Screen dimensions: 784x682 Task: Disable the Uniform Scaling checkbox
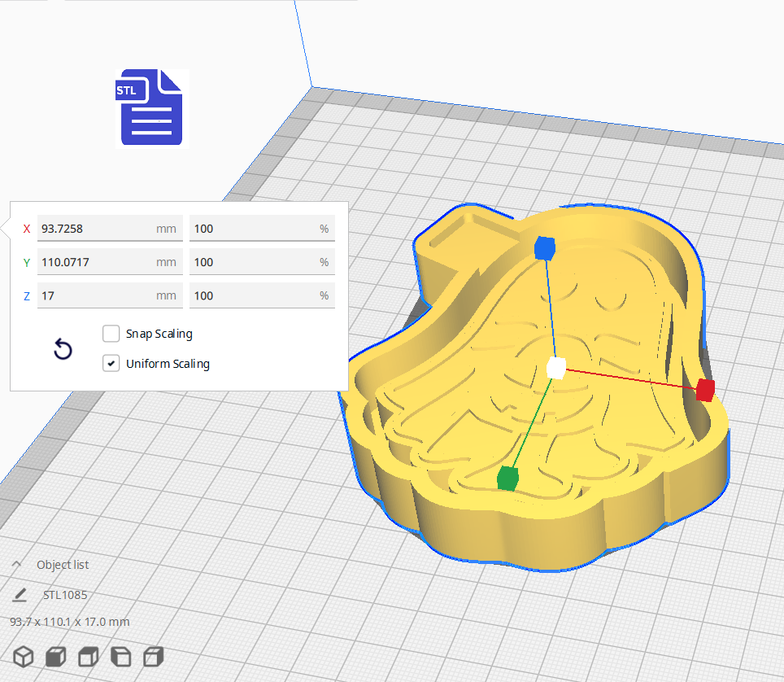[111, 364]
